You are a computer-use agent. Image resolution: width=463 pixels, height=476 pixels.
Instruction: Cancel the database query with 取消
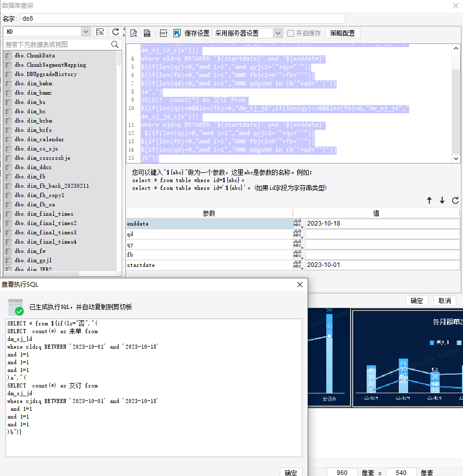[444, 301]
